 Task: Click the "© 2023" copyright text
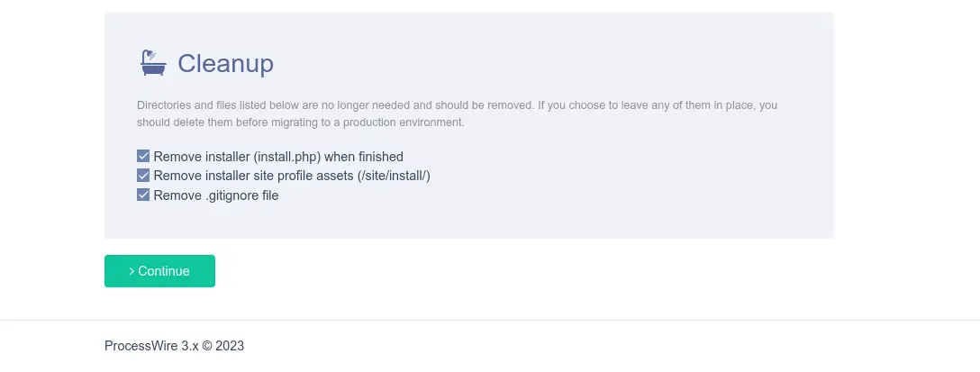(223, 346)
